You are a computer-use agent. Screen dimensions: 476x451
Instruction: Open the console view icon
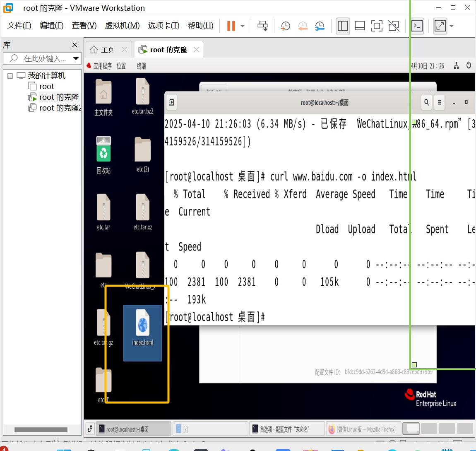click(417, 26)
